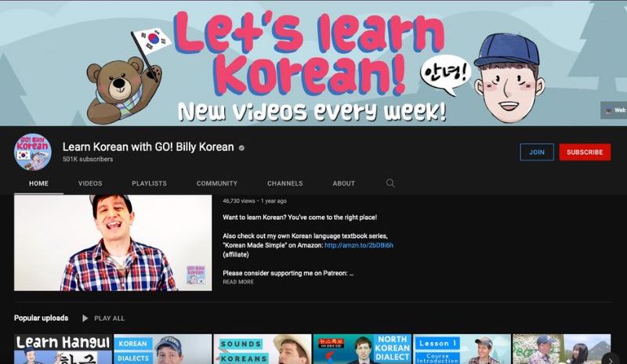Click the red Subscribe button
The height and width of the screenshot is (364, 627).
(x=585, y=152)
